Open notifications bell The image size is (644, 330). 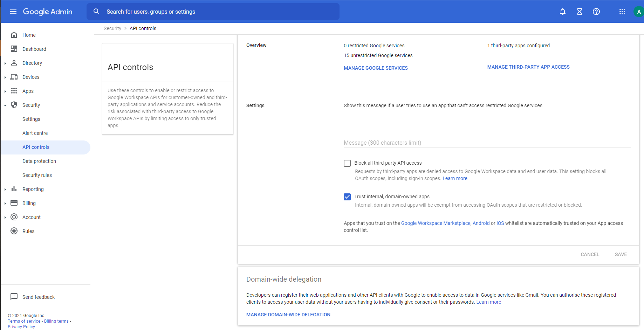click(x=563, y=12)
